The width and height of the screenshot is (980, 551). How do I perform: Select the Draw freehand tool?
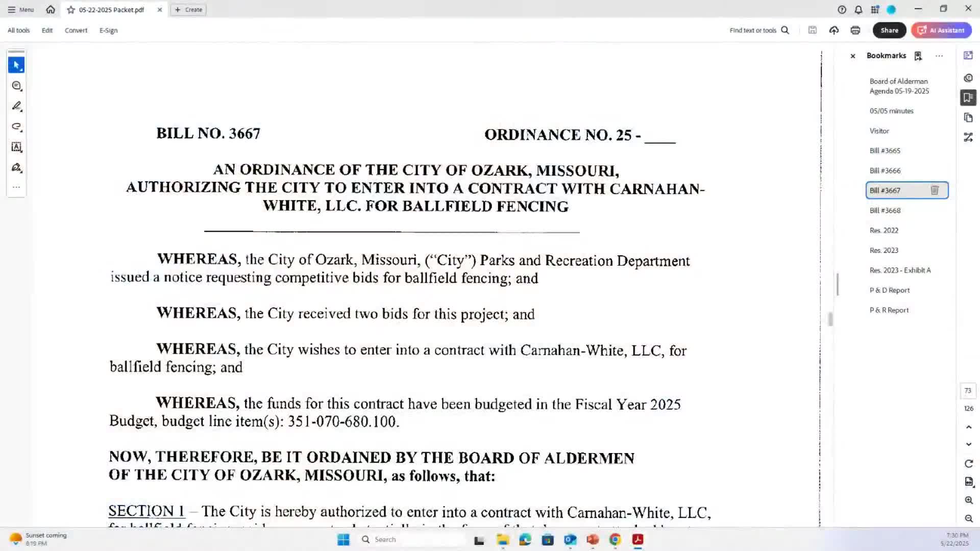pos(16,127)
